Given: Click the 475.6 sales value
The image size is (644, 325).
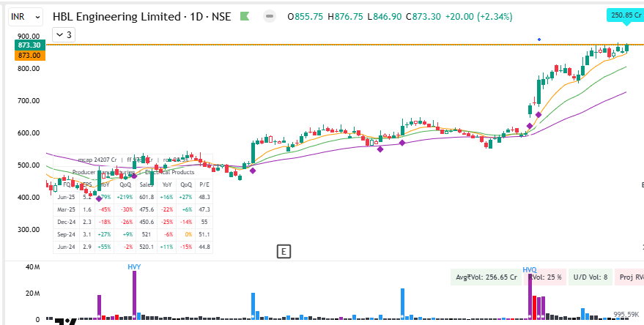Looking at the screenshot, I should click(x=147, y=209).
